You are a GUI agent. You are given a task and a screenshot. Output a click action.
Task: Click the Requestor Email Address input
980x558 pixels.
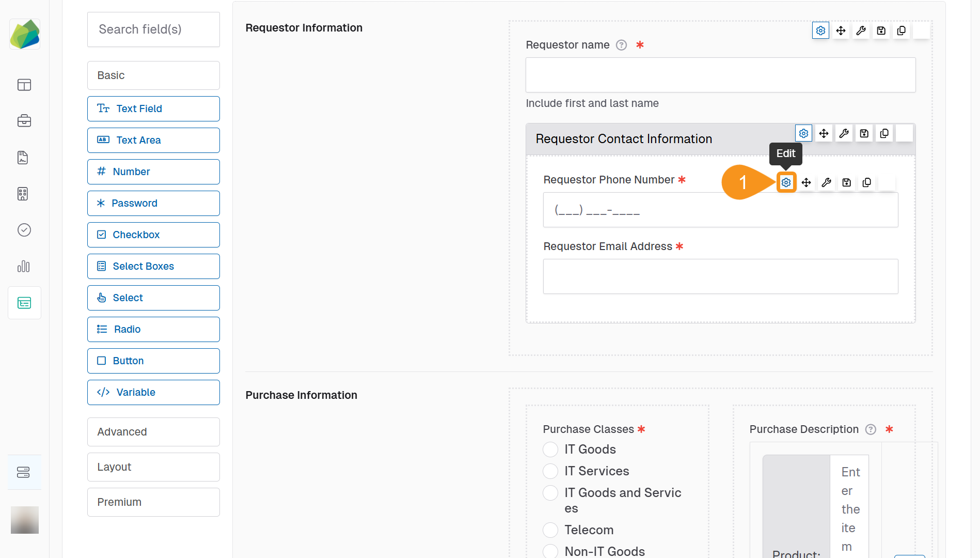720,277
